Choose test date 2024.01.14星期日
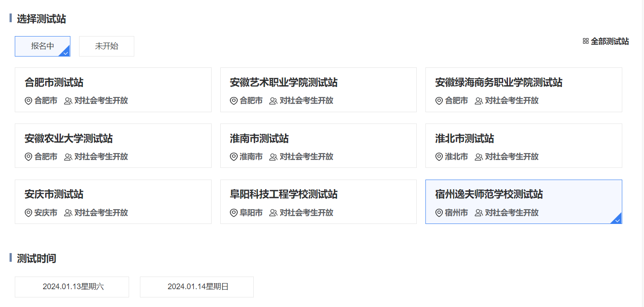The image size is (644, 307). pyautogui.click(x=197, y=287)
